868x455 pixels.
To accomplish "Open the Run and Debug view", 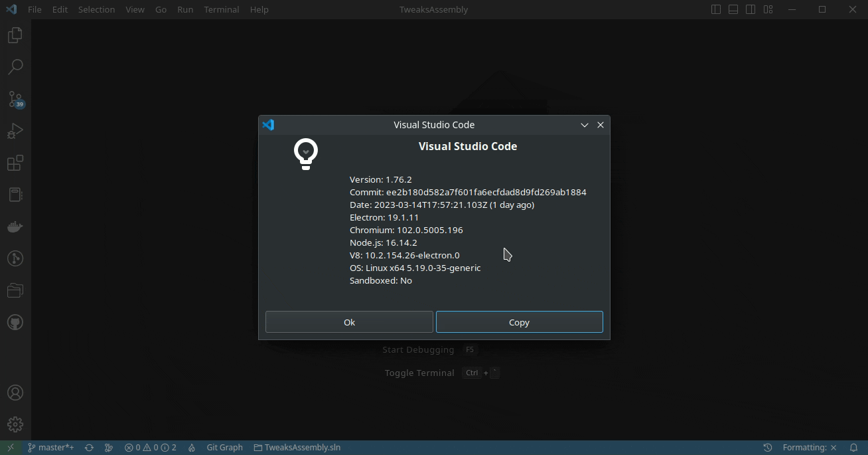I will coord(15,131).
